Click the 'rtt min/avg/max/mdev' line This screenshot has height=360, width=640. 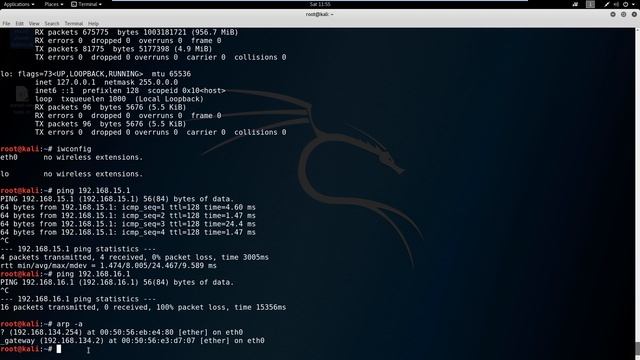108,266
